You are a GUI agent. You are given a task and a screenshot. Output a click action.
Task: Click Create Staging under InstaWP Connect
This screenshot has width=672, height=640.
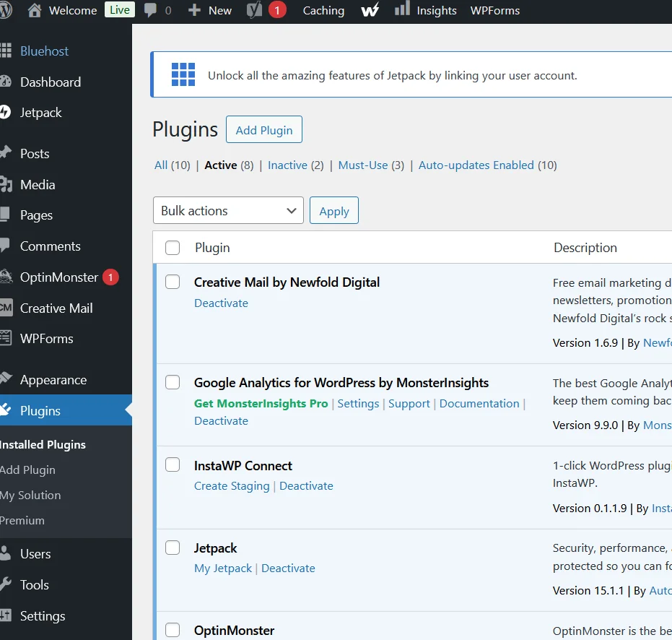(232, 486)
